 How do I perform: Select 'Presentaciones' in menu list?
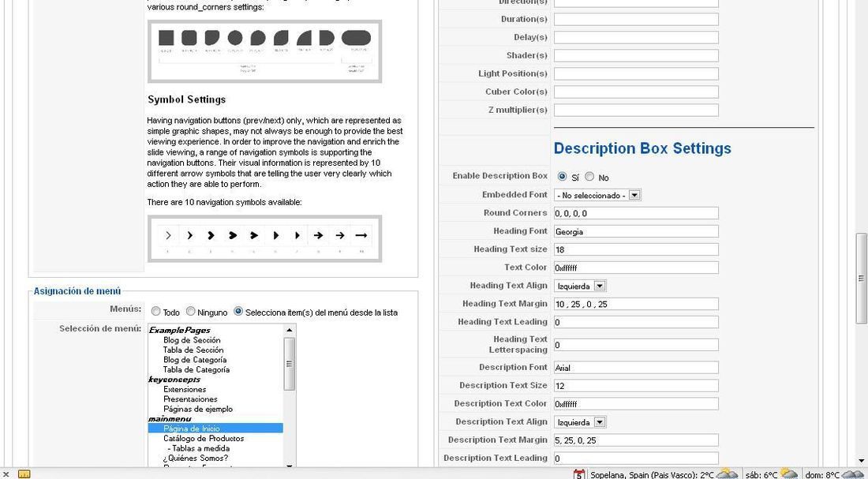coord(190,399)
